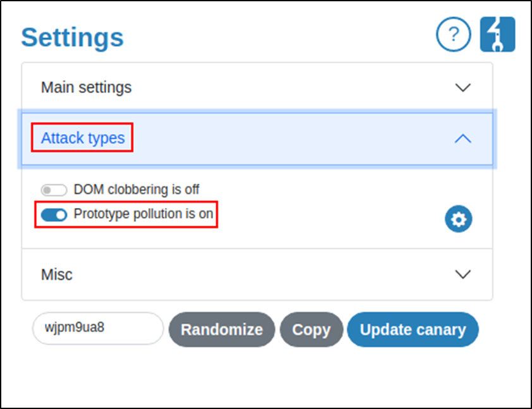Focus the canary text input field
532x409 pixels.
tap(98, 329)
